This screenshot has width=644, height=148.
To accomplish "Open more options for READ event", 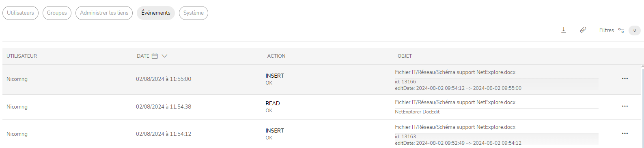I will [625, 106].
